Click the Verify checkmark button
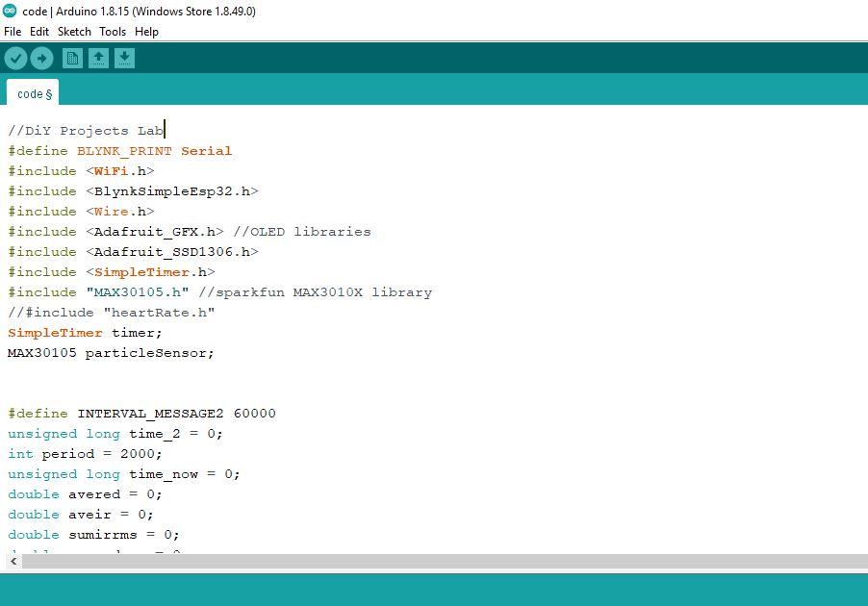Screen dimensions: 868x606 pyautogui.click(x=15, y=58)
